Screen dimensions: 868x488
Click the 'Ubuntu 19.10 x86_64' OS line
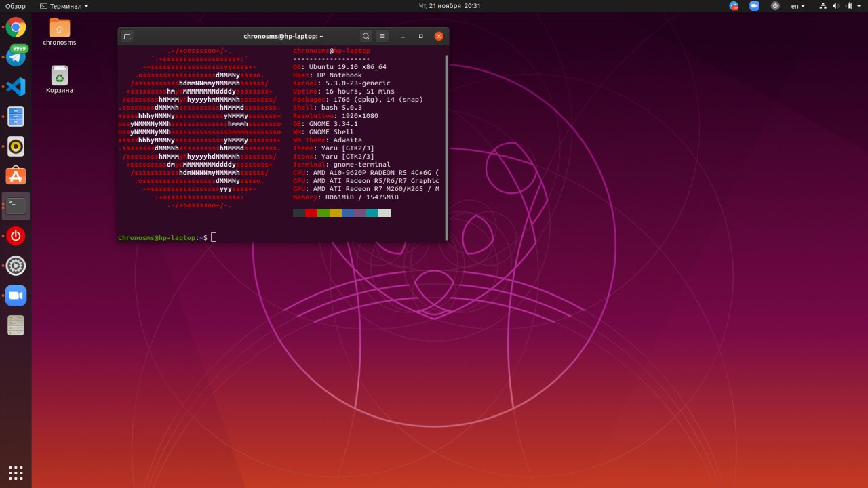click(340, 67)
